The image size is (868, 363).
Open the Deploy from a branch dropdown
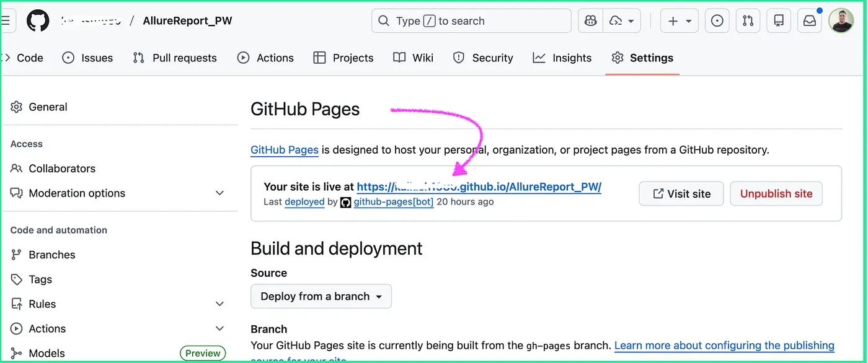point(321,297)
